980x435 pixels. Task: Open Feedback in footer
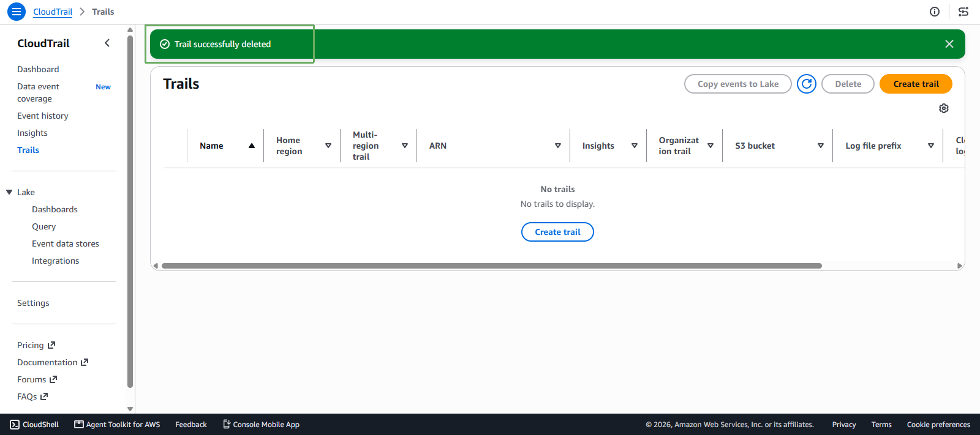191,425
